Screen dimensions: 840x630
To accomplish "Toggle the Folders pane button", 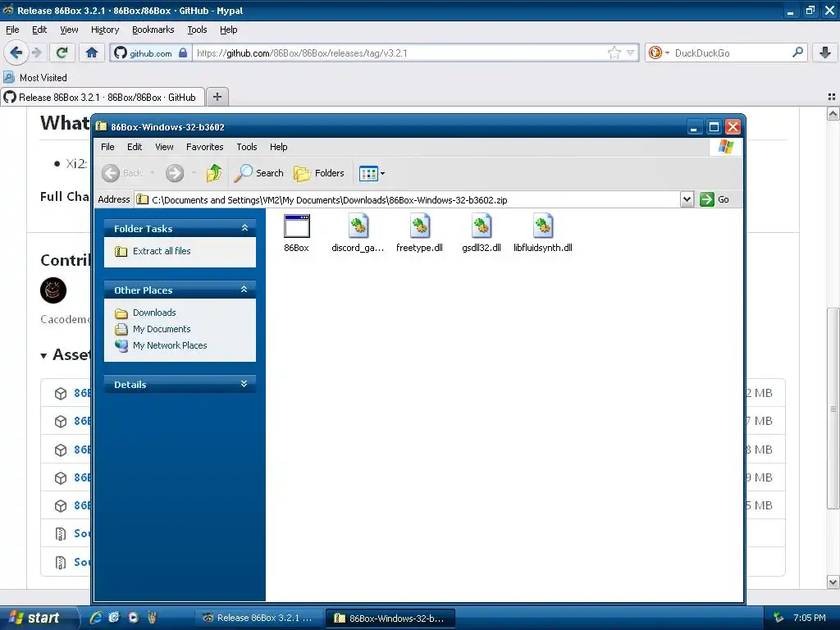I will point(319,173).
